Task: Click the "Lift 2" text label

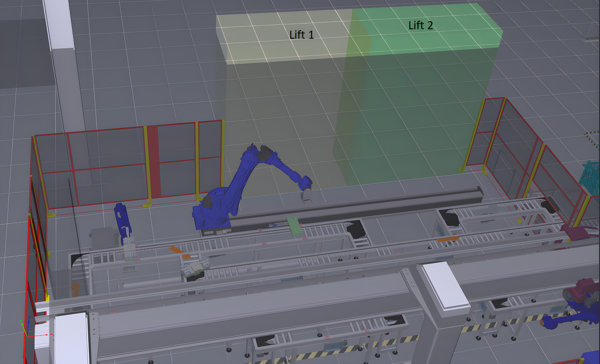Action: [420, 25]
